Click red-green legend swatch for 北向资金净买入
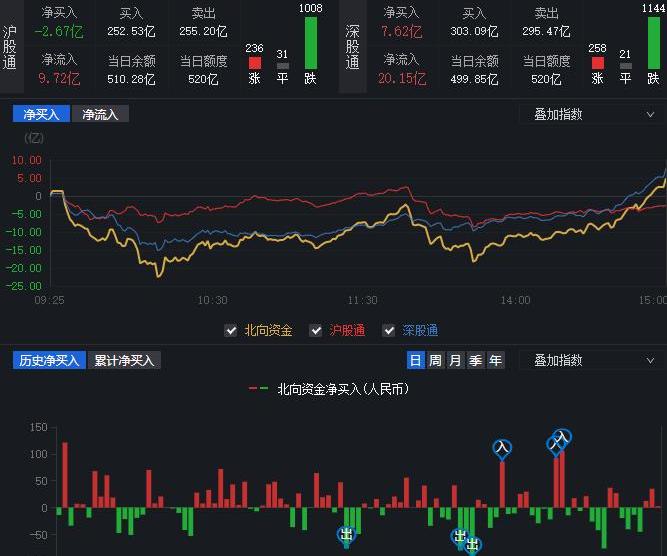The width and height of the screenshot is (667, 556). tap(259, 389)
